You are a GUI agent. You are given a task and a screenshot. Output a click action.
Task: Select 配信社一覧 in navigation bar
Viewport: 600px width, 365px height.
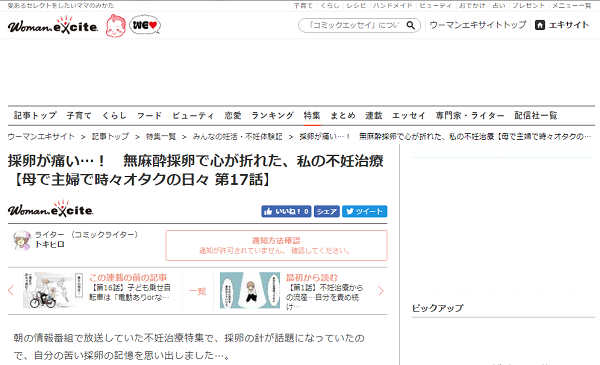pyautogui.click(x=536, y=115)
